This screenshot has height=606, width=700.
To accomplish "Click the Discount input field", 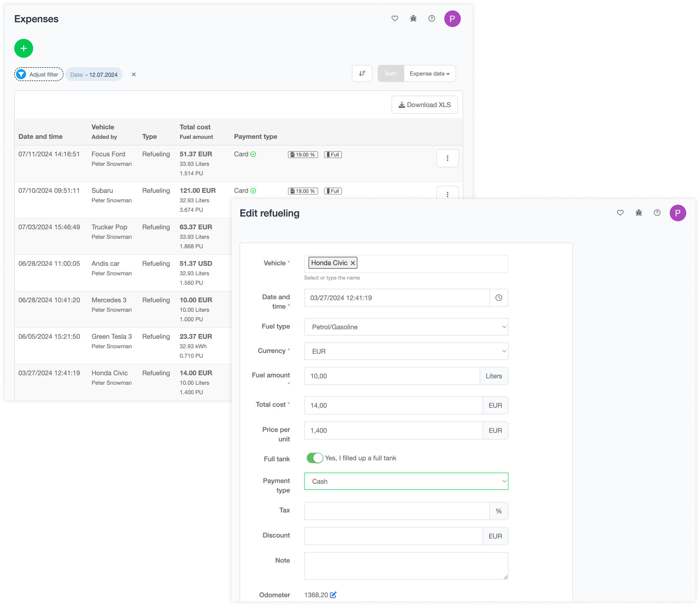I will coord(394,536).
